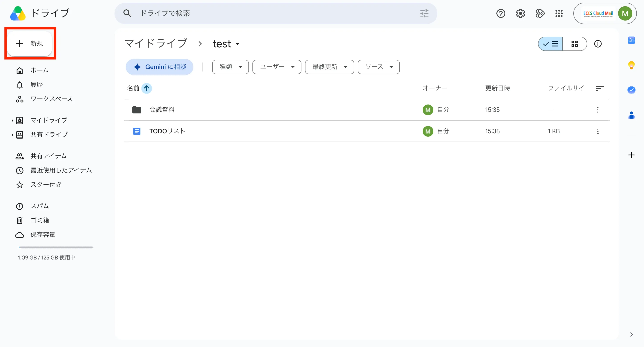Image resolution: width=644 pixels, height=347 pixels.
Task: Click the Gemini に相談 button
Action: [159, 67]
